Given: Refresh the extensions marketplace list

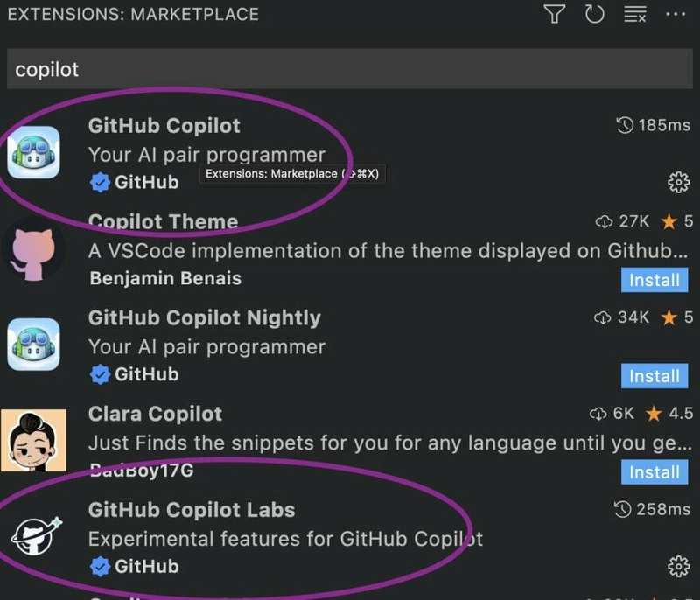Looking at the screenshot, I should (595, 14).
